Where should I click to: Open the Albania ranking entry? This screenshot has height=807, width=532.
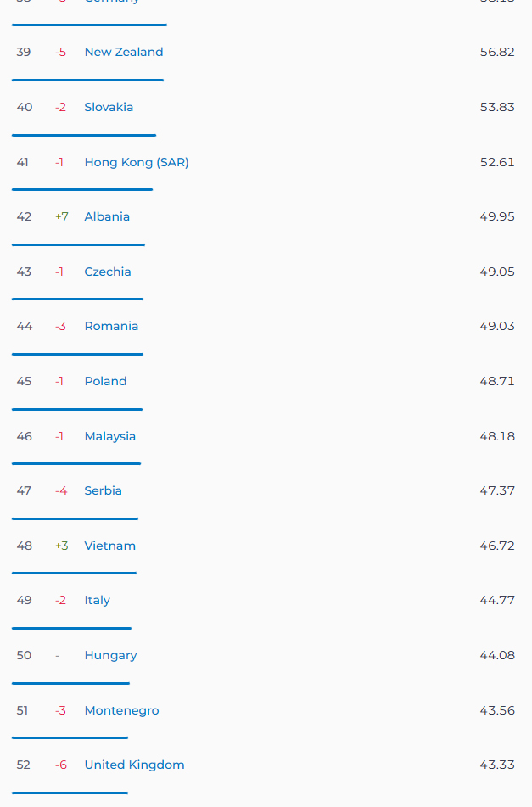coord(107,216)
